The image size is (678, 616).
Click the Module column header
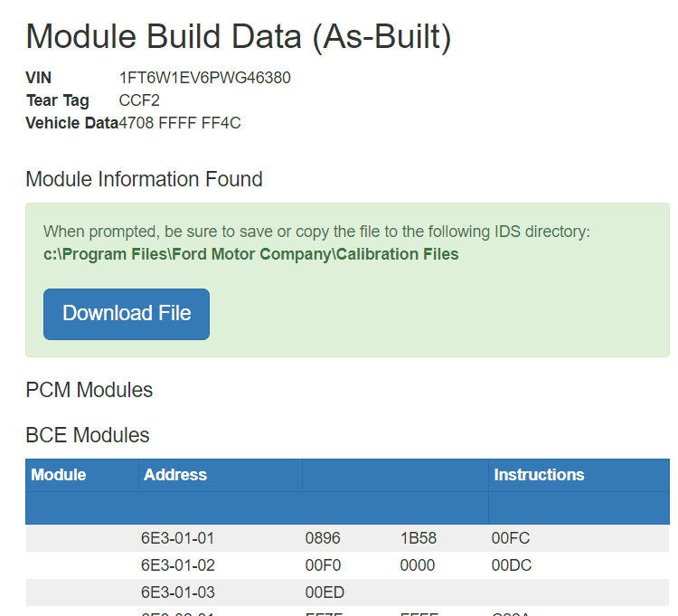click(x=59, y=475)
